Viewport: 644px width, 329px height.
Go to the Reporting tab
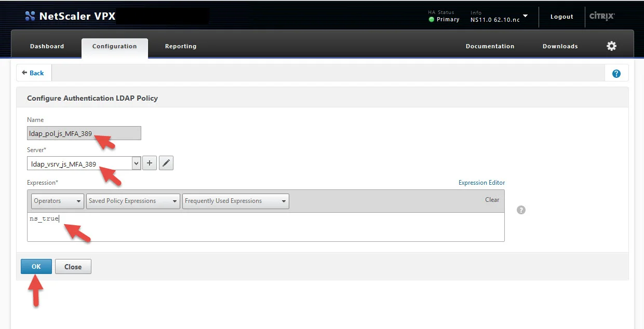(181, 46)
